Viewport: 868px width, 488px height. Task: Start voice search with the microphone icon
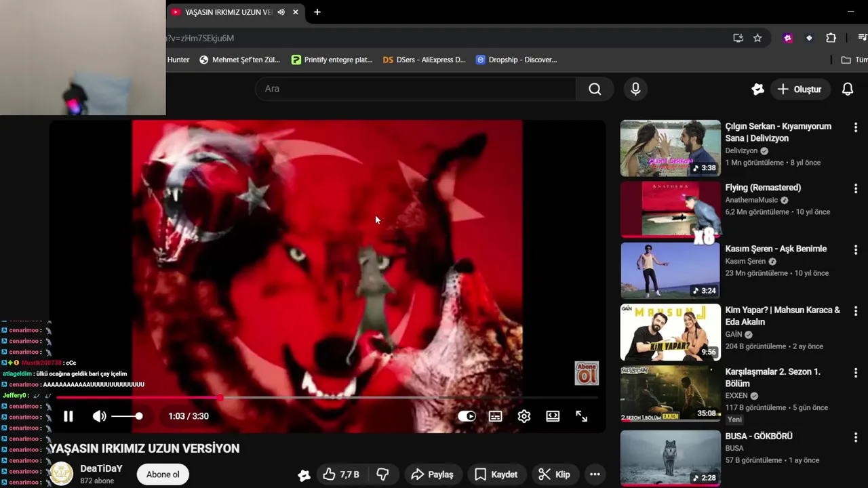(635, 89)
